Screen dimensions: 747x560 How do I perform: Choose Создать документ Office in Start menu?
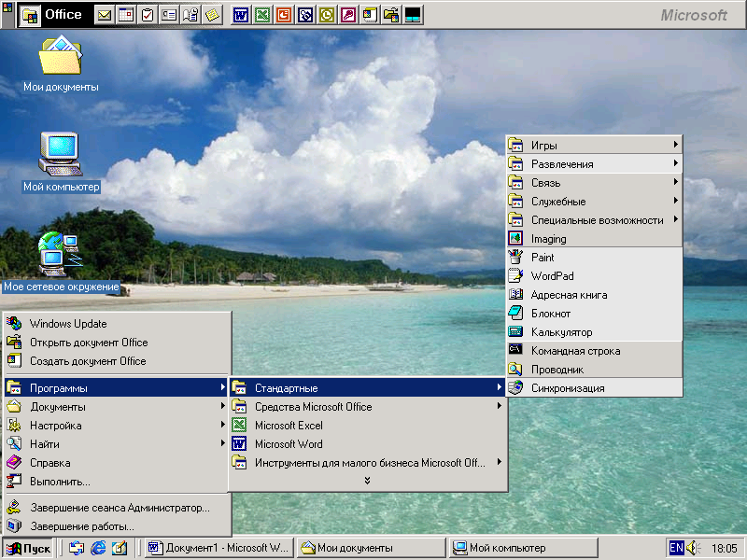coord(116,361)
